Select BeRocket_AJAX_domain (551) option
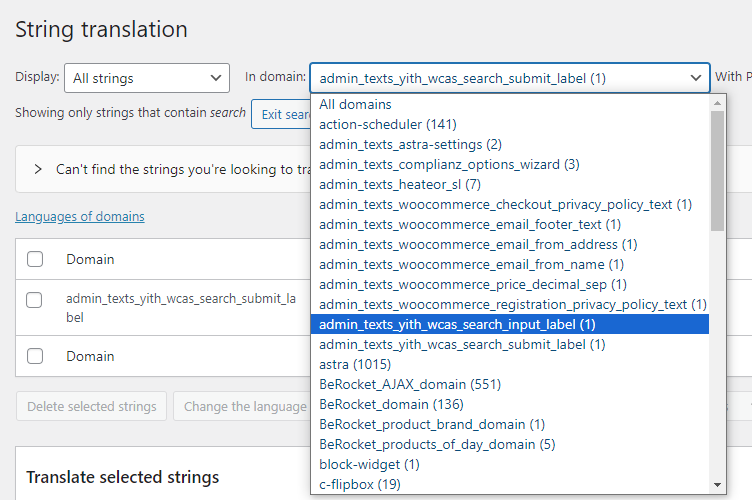 (x=509, y=384)
